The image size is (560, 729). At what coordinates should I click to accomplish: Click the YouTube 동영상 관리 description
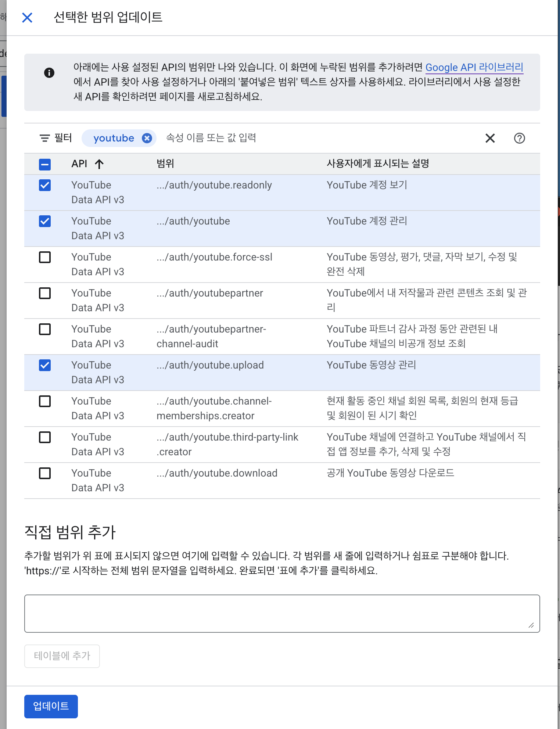click(x=371, y=365)
